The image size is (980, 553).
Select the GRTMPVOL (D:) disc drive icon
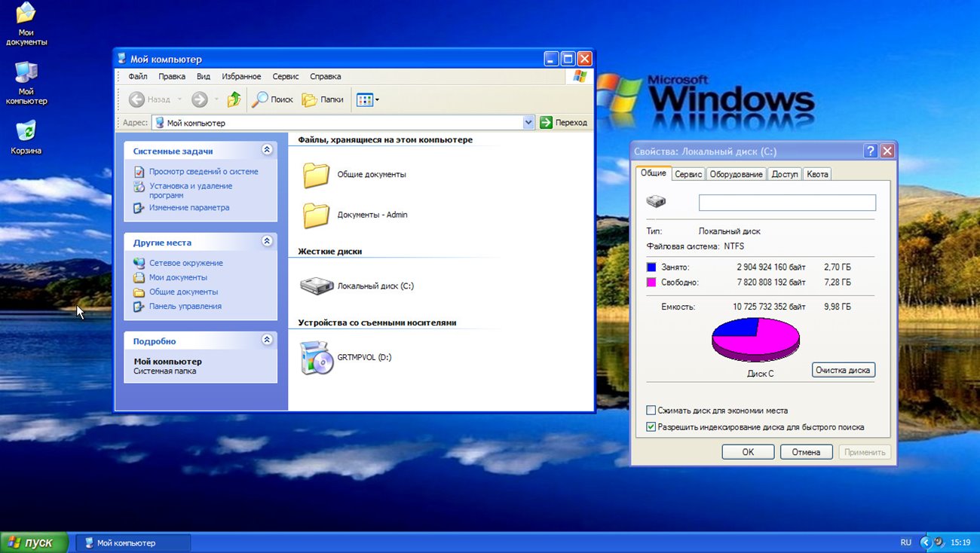click(x=317, y=358)
